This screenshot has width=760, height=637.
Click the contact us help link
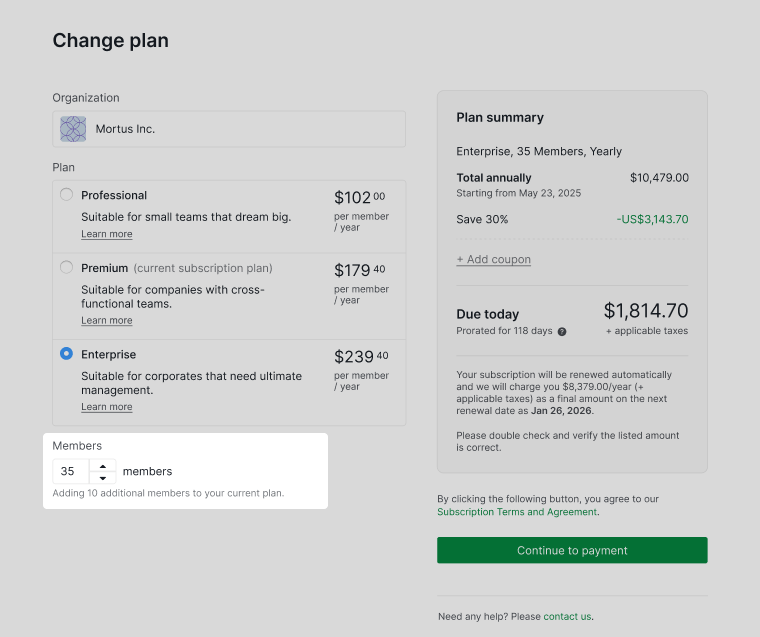point(567,617)
